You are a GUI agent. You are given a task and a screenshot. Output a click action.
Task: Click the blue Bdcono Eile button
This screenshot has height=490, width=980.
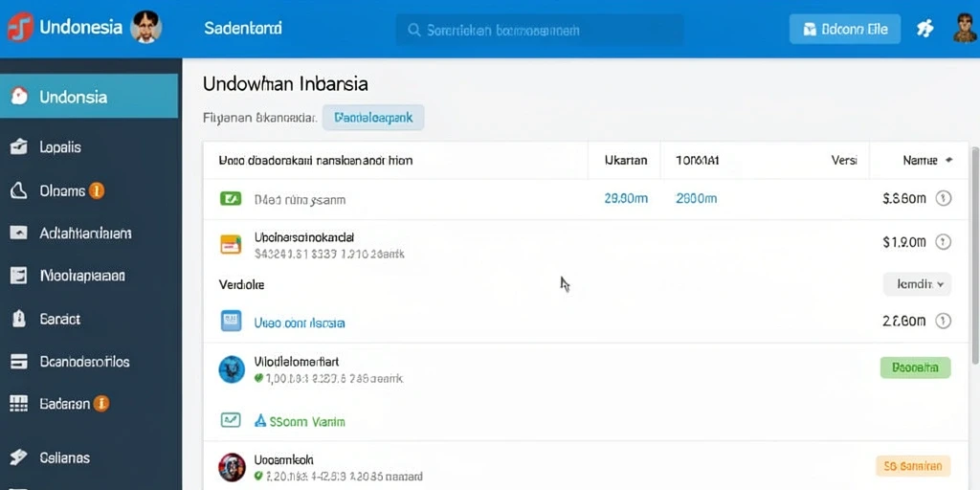(845, 29)
